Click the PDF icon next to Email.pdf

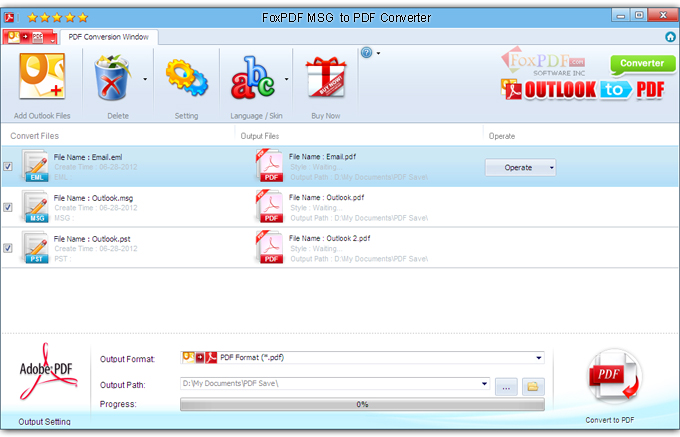point(269,166)
